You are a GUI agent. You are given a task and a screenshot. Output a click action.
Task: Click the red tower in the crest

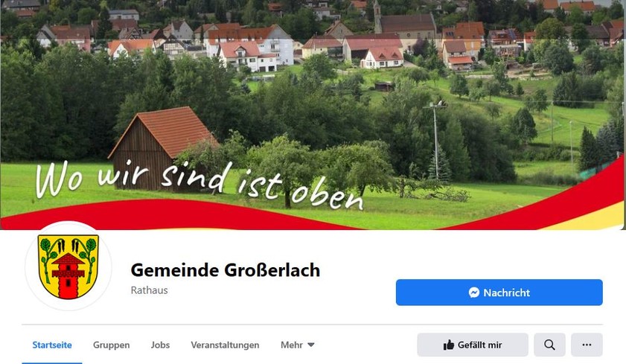[68, 276]
